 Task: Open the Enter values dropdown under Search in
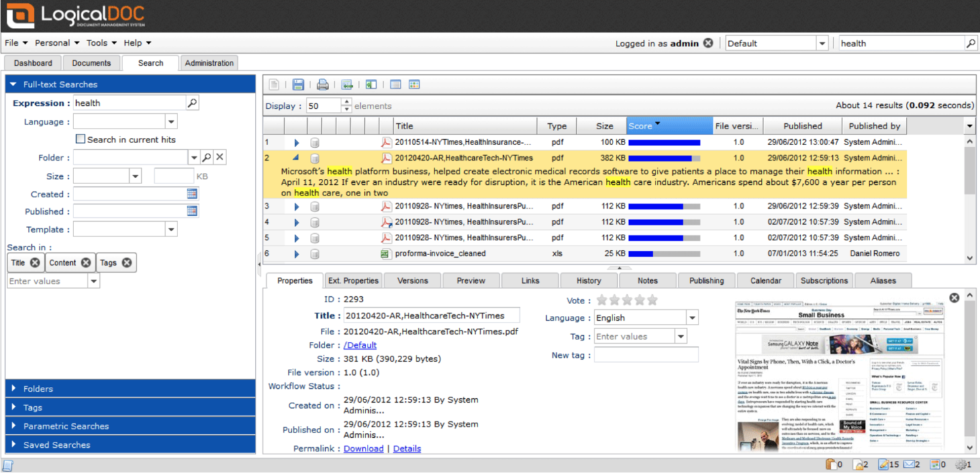[x=93, y=282]
